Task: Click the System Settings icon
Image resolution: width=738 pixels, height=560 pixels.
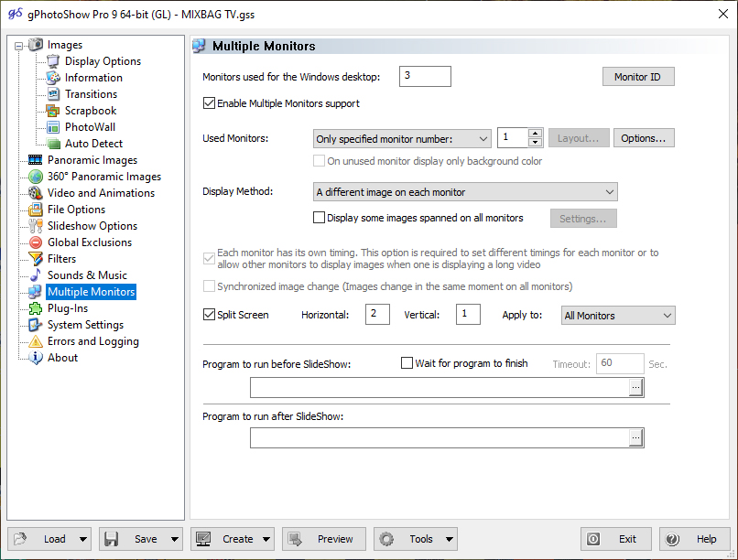Action: (36, 325)
